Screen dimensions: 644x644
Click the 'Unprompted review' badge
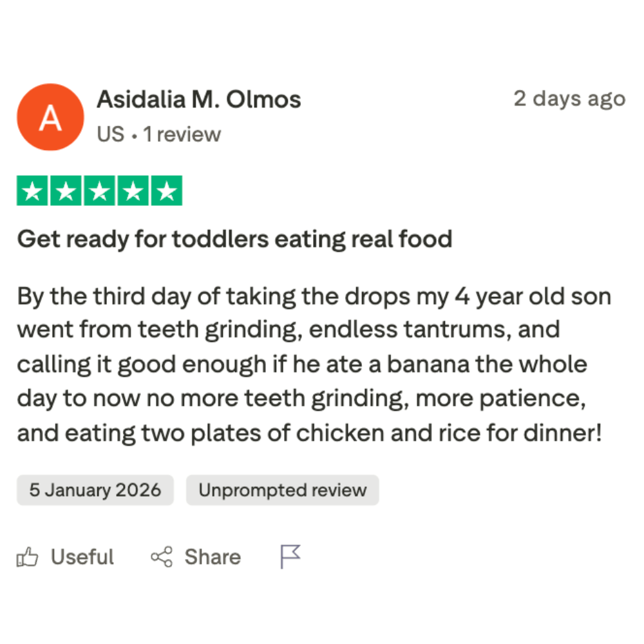click(x=282, y=490)
